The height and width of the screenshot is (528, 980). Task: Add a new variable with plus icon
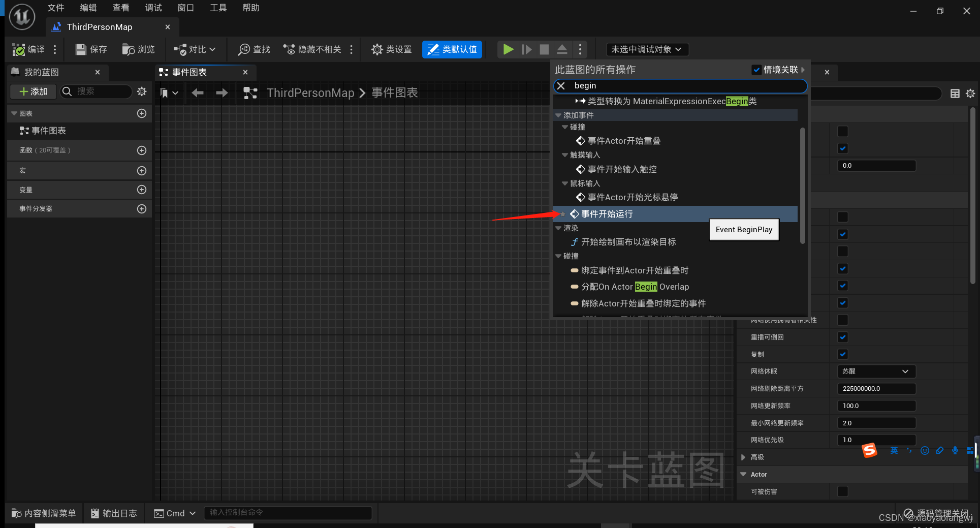[142, 190]
